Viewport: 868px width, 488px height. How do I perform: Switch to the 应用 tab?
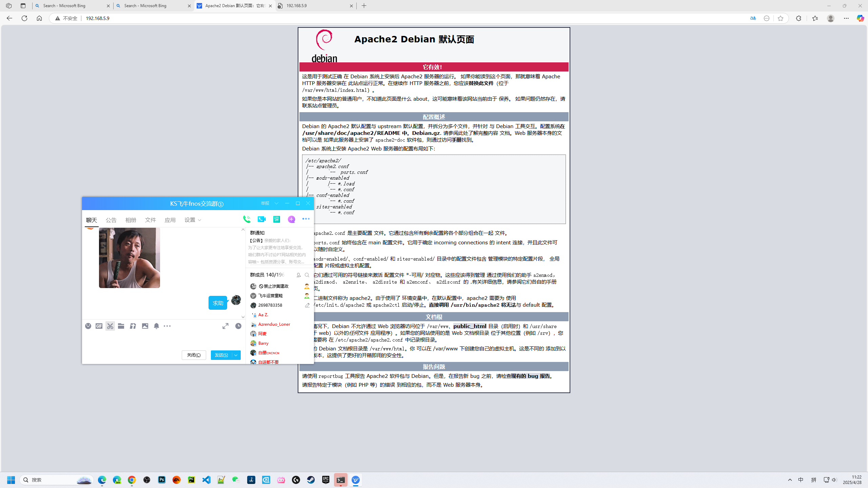tap(170, 220)
